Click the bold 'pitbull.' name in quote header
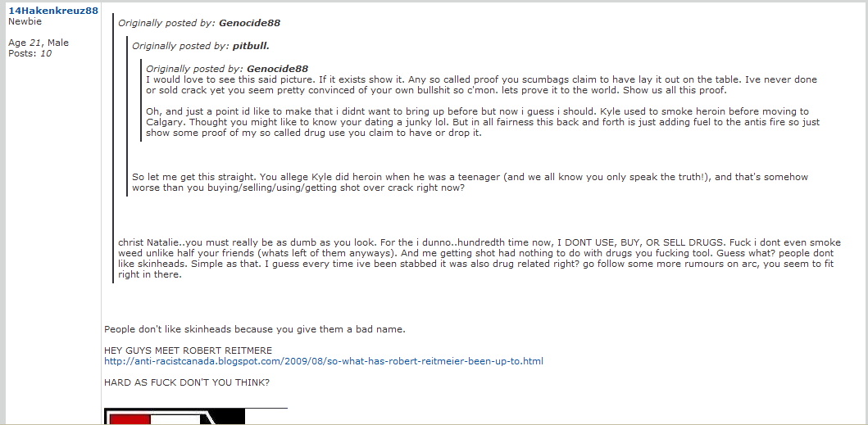The image size is (868, 425). click(x=251, y=46)
